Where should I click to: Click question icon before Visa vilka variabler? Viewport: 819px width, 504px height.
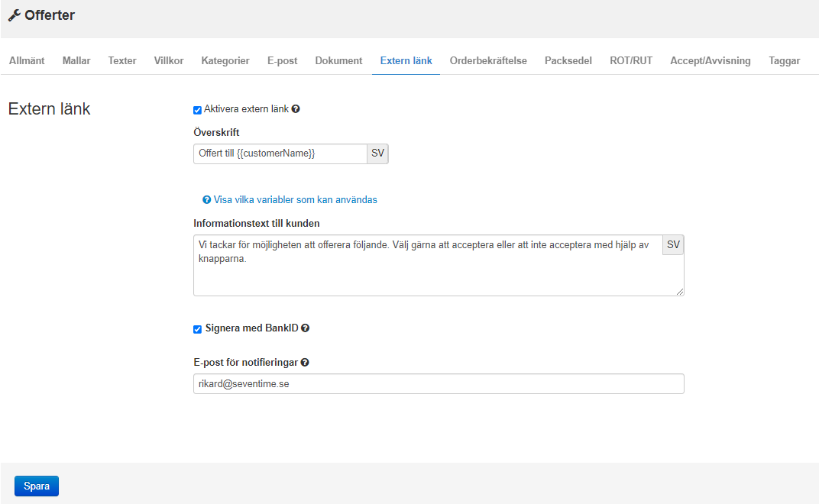pos(207,200)
